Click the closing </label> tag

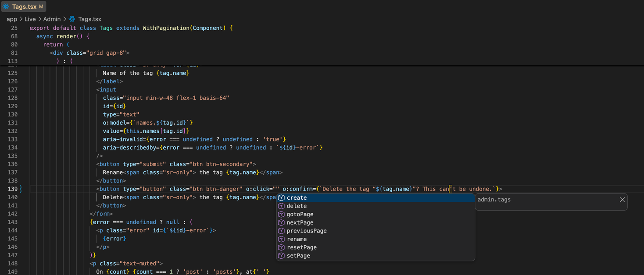pos(110,81)
